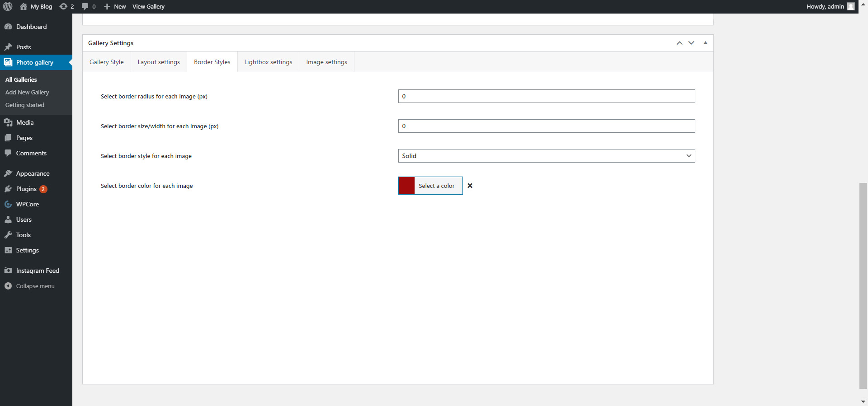Focus the border size/width input field
Image resolution: width=868 pixels, height=406 pixels.
[547, 126]
